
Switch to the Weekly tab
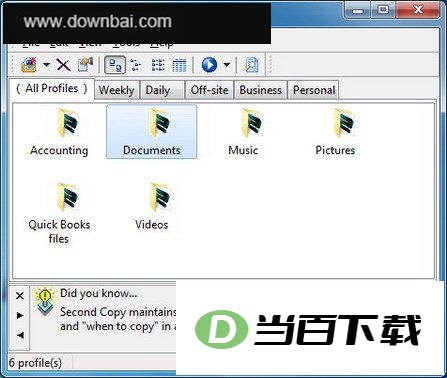click(x=117, y=90)
